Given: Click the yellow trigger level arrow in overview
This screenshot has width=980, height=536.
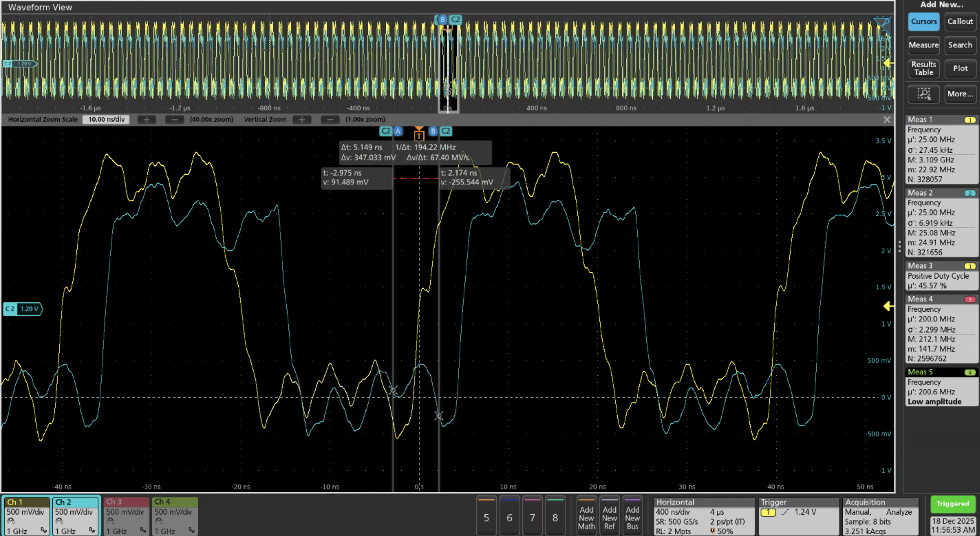Looking at the screenshot, I should point(888,63).
